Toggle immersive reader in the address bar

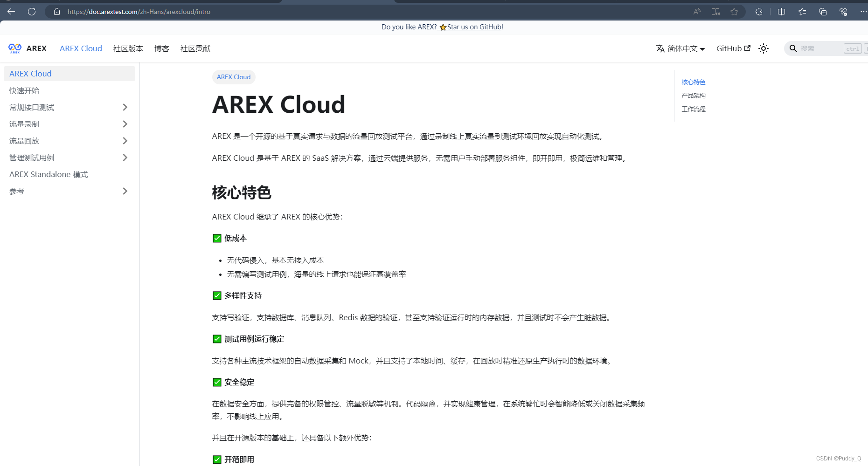click(715, 12)
